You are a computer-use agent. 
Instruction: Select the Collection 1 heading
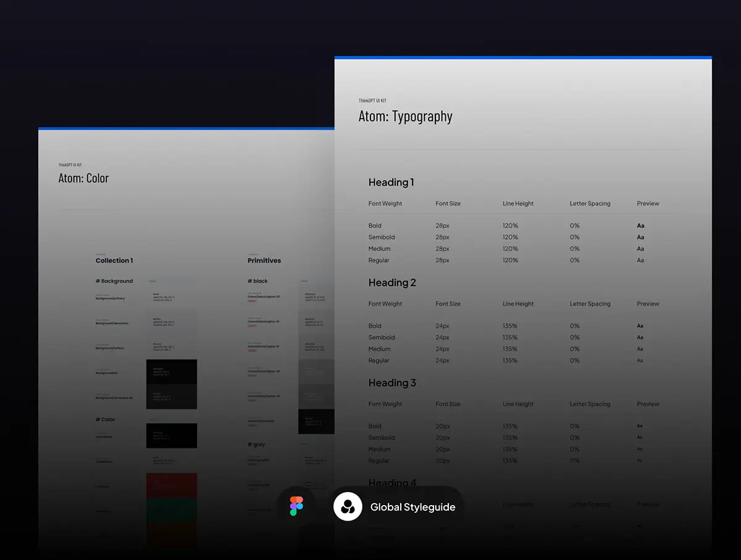point(114,261)
